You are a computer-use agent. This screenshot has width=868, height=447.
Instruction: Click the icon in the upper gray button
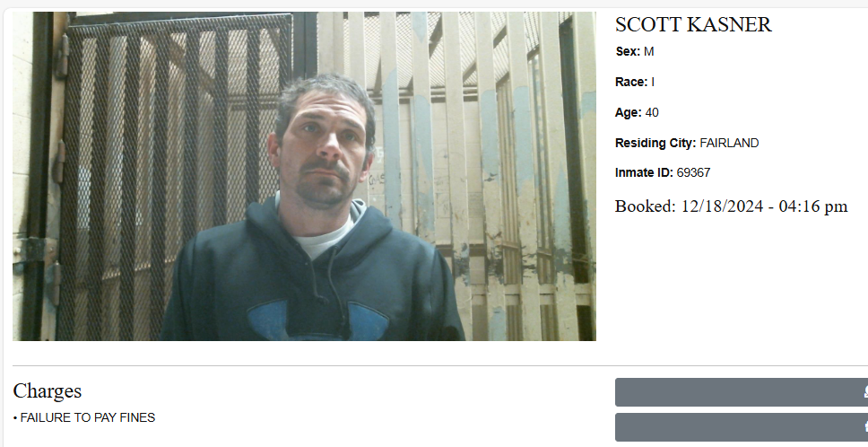[x=866, y=392]
